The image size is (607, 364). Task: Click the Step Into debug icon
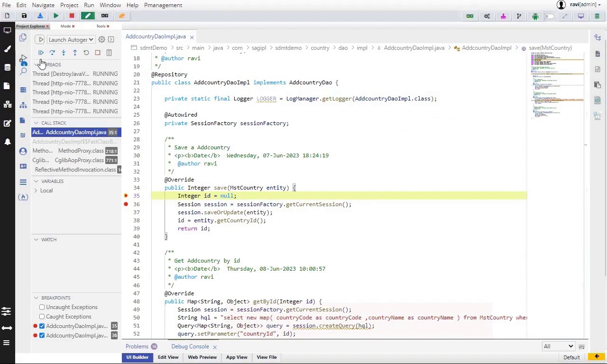[64, 53]
